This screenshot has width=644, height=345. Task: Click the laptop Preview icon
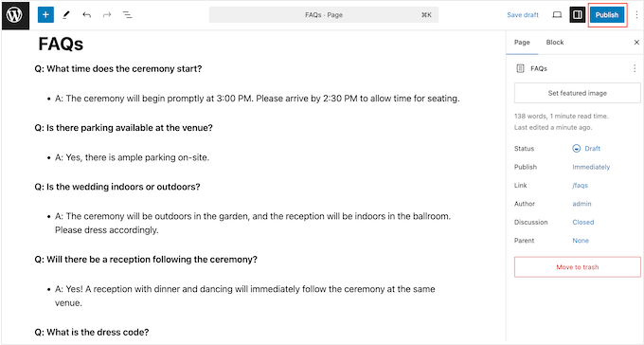click(x=557, y=15)
